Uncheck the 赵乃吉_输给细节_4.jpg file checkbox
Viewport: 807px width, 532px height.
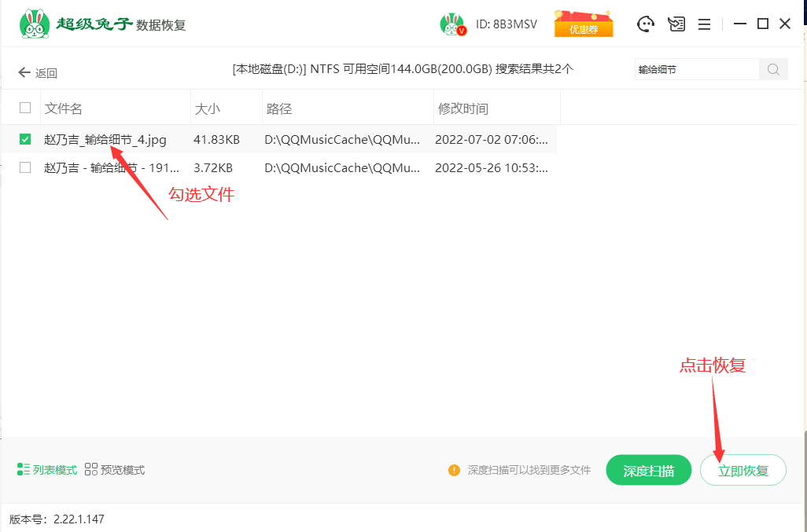click(25, 139)
